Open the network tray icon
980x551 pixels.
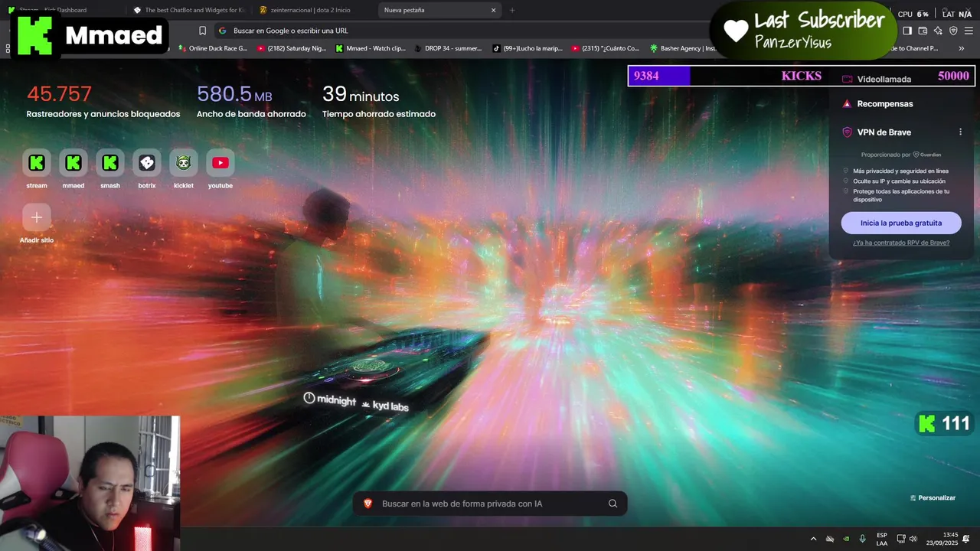click(900, 540)
